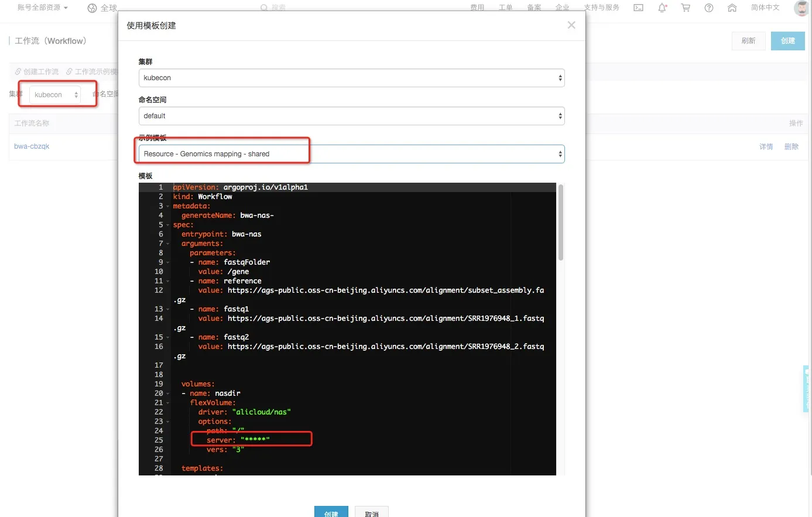Open the 创建工作流 help link
The height and width of the screenshot is (517, 812).
point(37,71)
